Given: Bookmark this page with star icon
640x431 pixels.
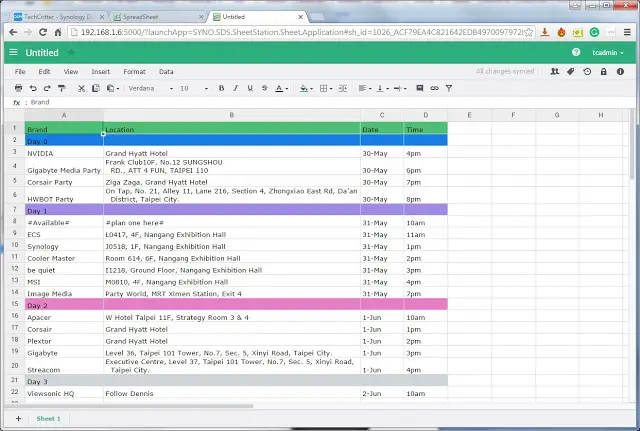Looking at the screenshot, I should pos(528,32).
